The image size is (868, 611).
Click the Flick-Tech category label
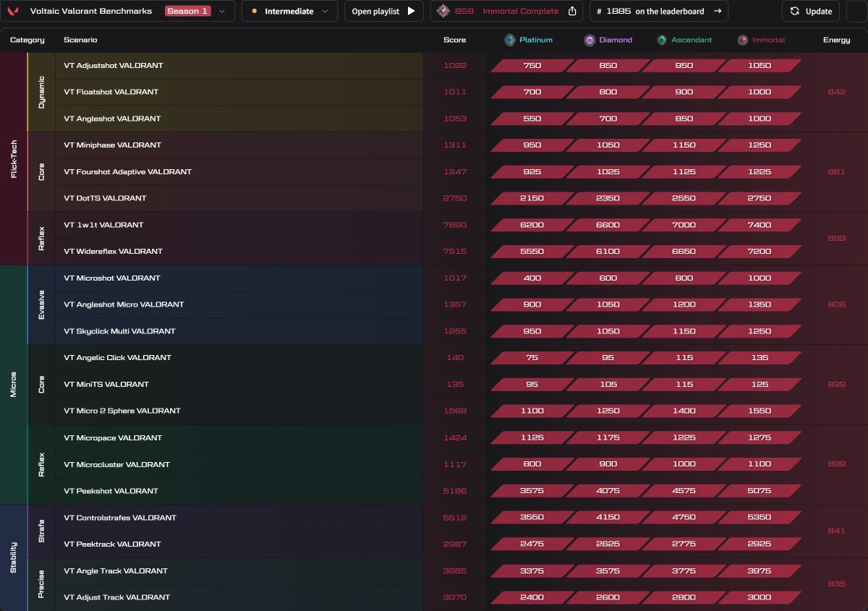[14, 159]
